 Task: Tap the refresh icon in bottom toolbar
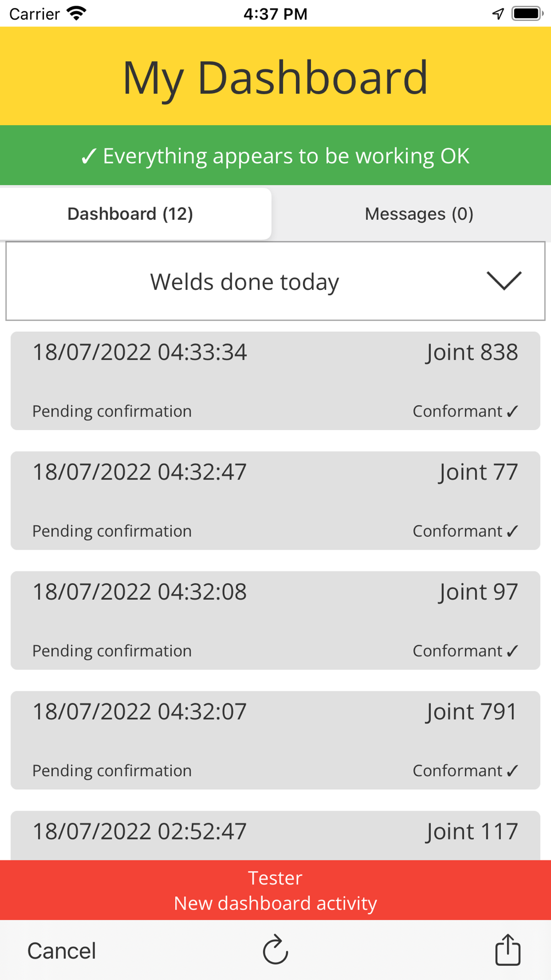pos(275,950)
